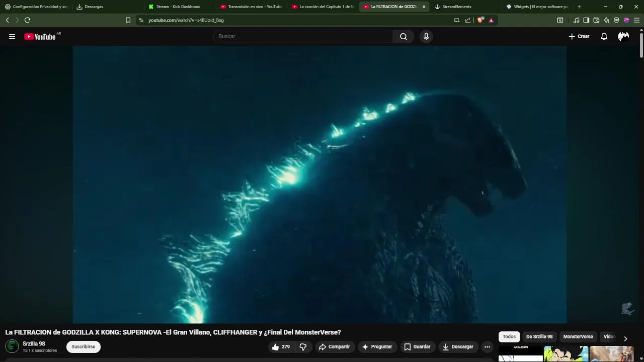Like the video with thumbs up 279
644x362 pixels.
coord(281,347)
